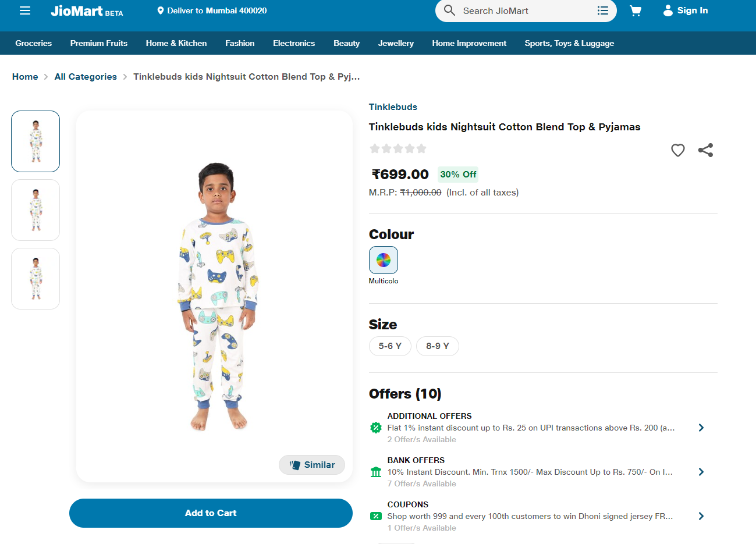756x544 pixels.
Task: Click the Similar products button
Action: point(312,465)
